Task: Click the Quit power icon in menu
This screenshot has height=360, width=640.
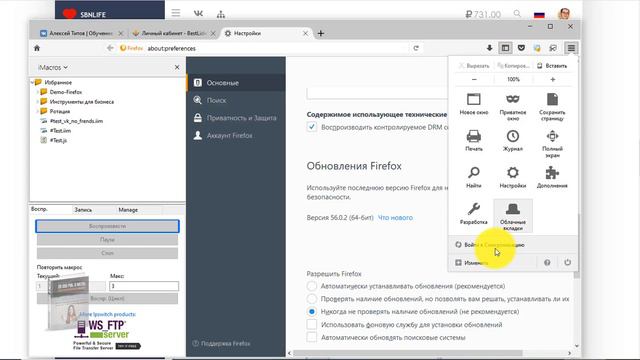Action: (567, 262)
